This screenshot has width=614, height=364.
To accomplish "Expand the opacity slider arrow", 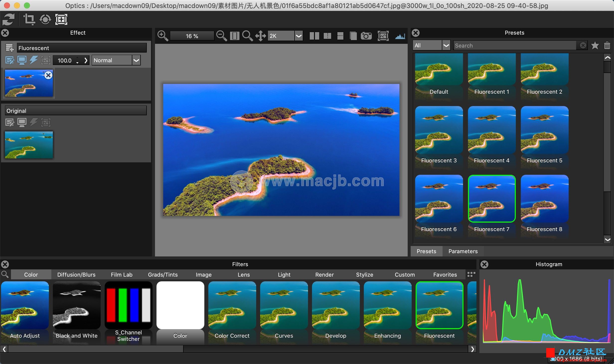I will click(x=86, y=60).
